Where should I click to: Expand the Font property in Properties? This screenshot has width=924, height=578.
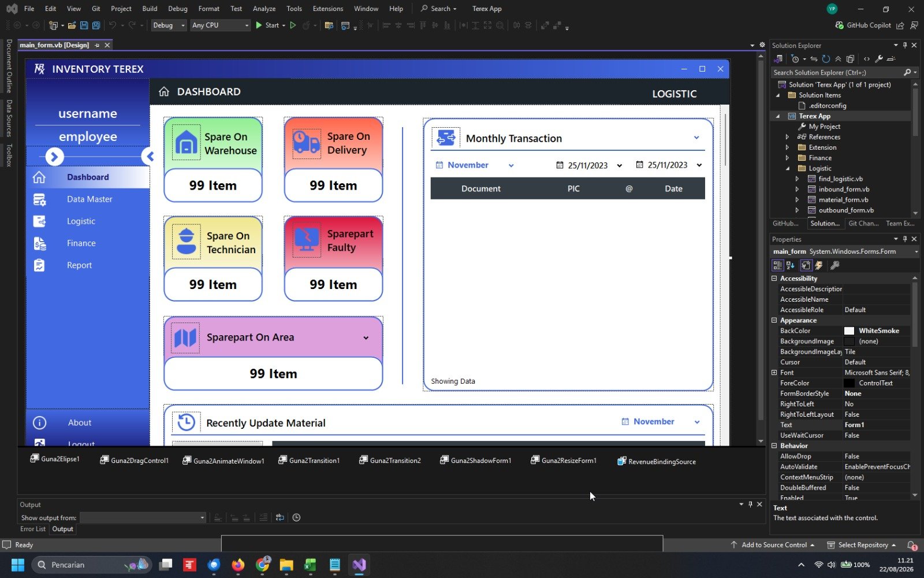(x=774, y=372)
